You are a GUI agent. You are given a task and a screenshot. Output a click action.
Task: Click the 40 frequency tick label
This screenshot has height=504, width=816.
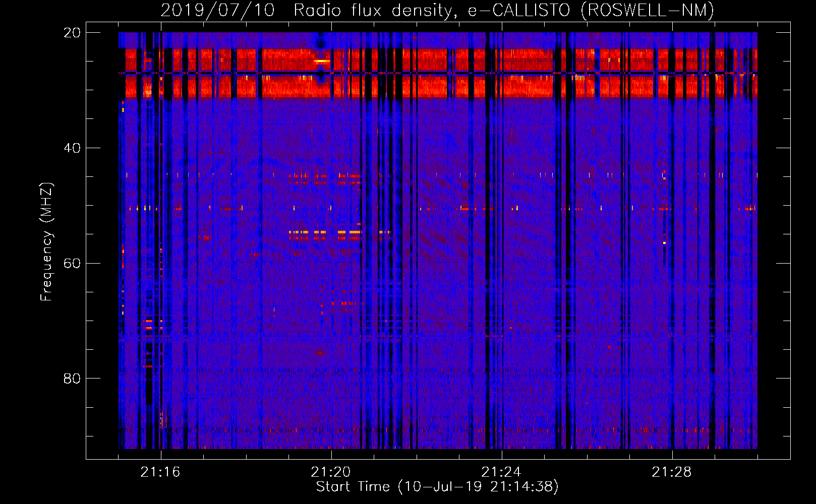tap(72, 148)
